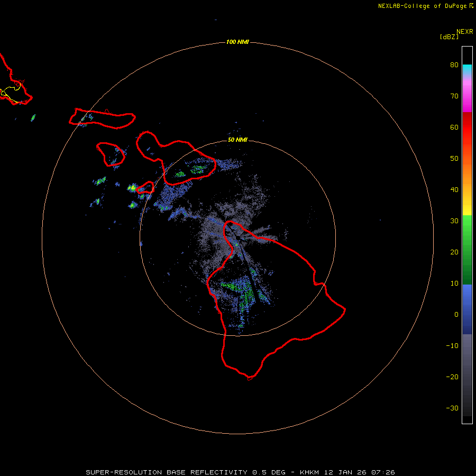Click the cyan segment of the color bar
The width and height of the screenshot is (476, 476).
click(x=467, y=69)
